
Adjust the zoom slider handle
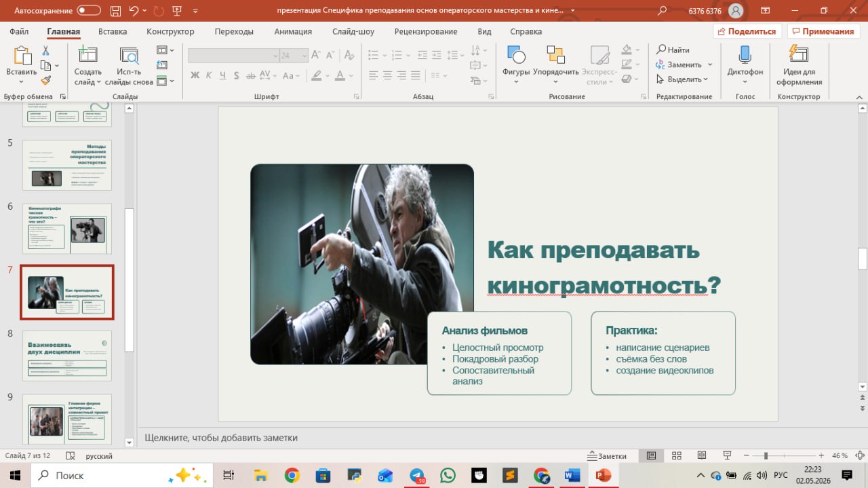766,455
